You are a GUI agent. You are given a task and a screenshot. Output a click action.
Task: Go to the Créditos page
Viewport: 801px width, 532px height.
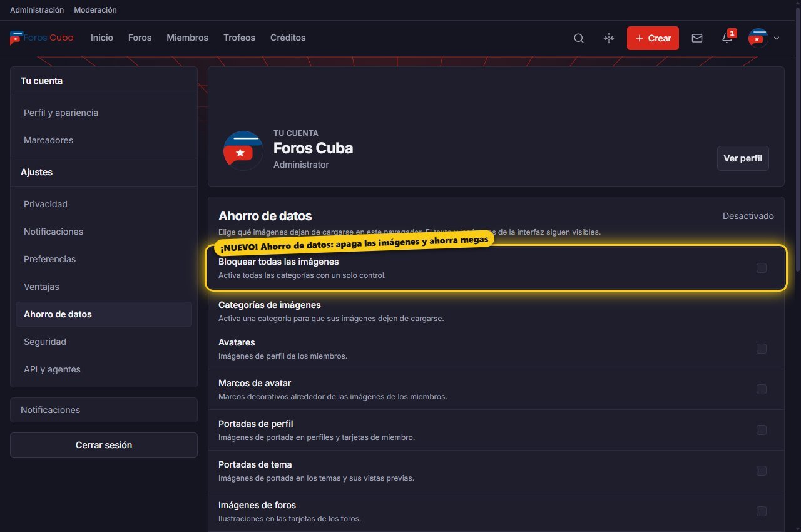(x=288, y=38)
